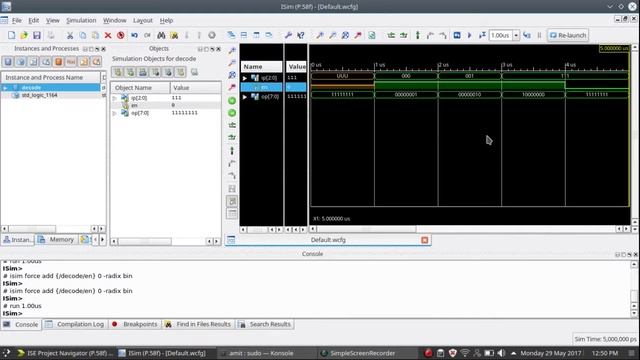
Task: Switch to Find in Files Results tab
Action: coord(199,324)
